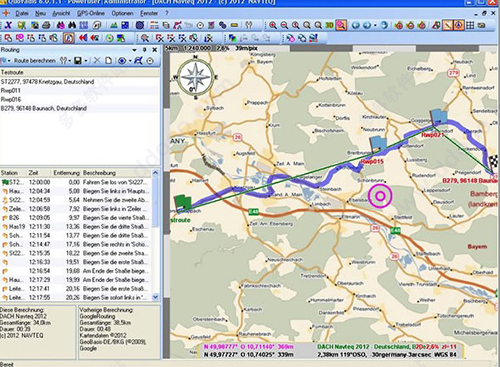Click the blue forward arrow navigation icon

pos(367,25)
